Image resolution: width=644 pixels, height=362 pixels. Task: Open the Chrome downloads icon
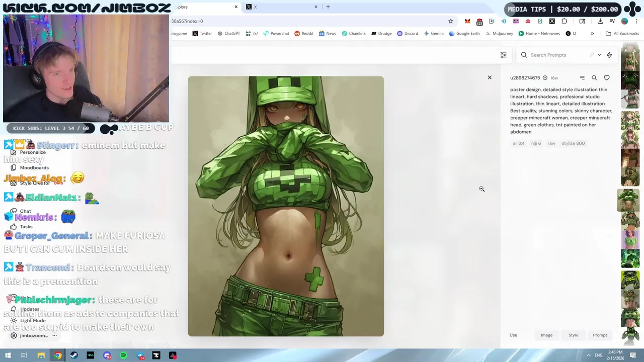point(600,21)
